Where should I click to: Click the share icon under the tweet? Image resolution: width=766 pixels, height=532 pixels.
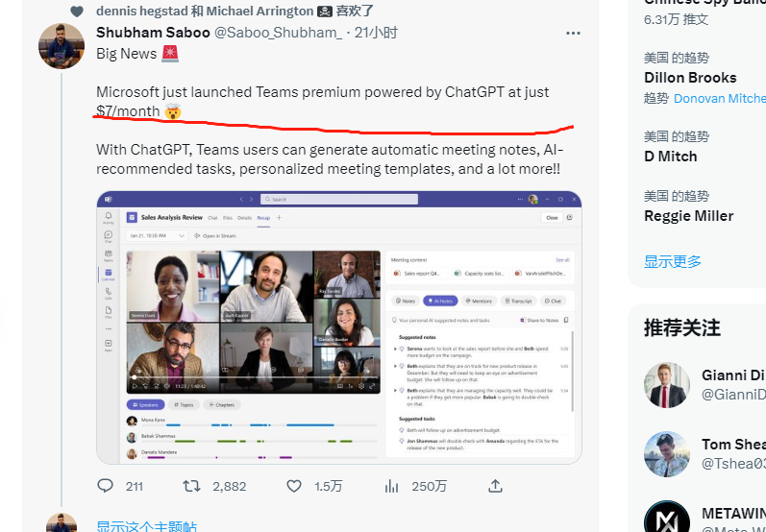point(495,486)
